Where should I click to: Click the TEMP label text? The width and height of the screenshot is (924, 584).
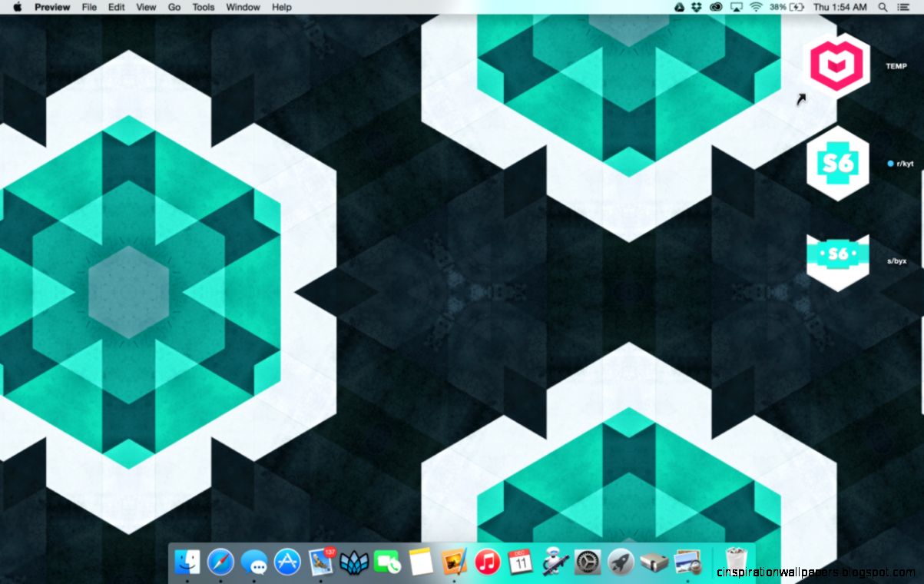coord(896,67)
